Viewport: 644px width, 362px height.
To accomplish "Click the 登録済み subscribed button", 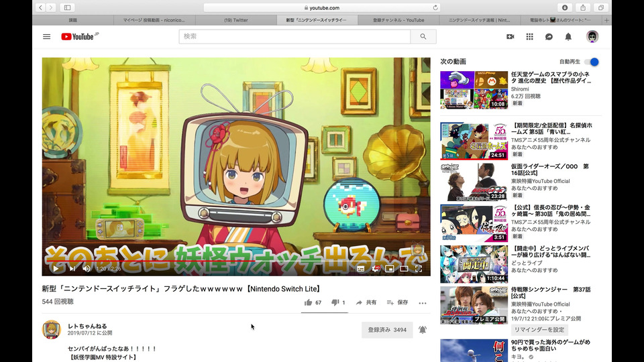I will pos(387,330).
